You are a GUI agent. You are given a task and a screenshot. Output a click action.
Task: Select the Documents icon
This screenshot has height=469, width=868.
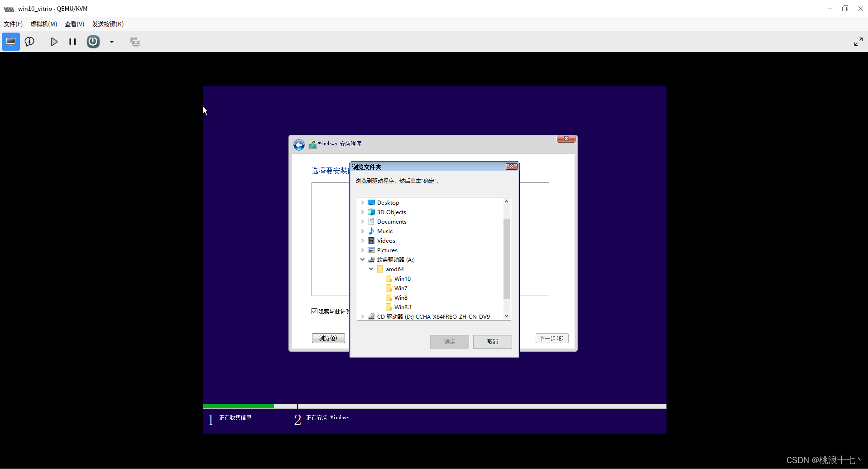(x=371, y=221)
